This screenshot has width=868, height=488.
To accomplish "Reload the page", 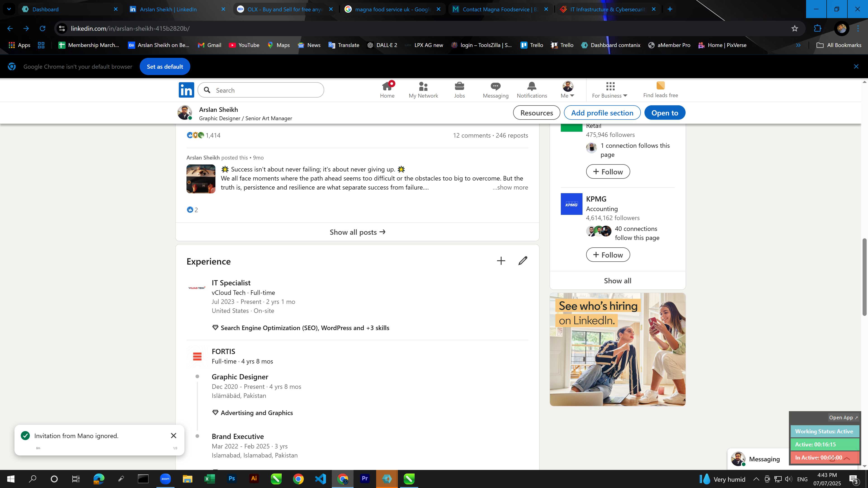I will (x=42, y=28).
